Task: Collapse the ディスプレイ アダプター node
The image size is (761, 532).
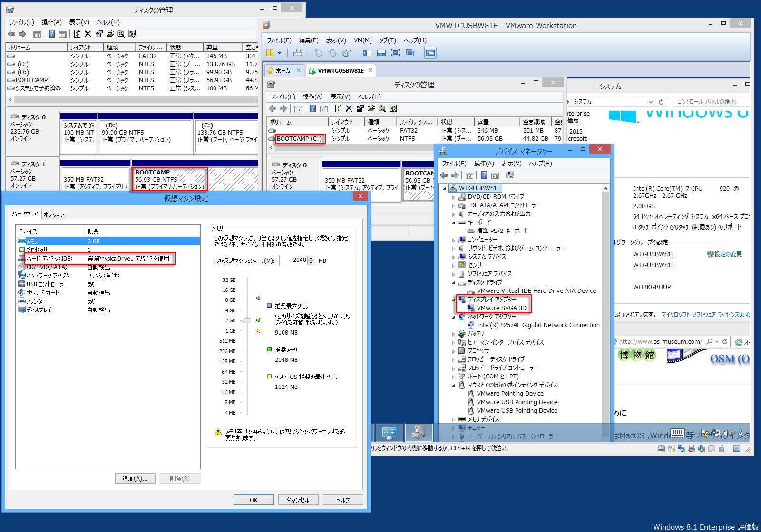Action: pos(453,300)
